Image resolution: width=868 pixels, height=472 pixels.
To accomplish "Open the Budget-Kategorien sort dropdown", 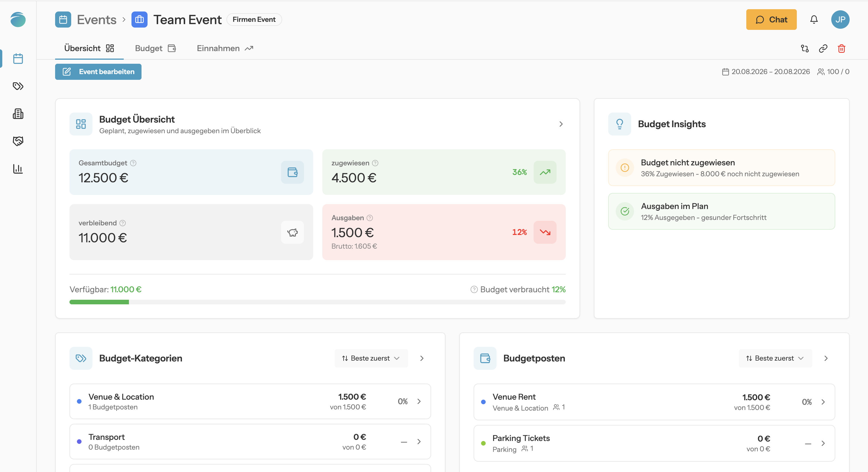I will click(x=371, y=358).
